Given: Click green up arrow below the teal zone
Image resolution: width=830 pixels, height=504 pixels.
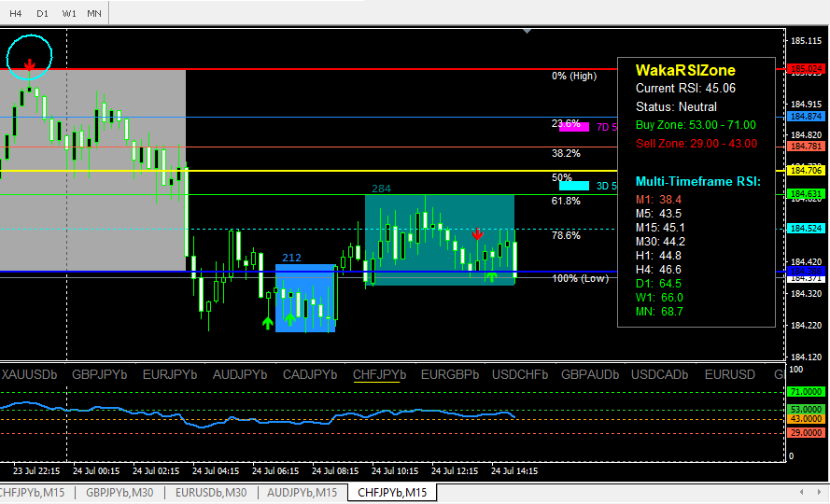Looking at the screenshot, I should 491,277.
